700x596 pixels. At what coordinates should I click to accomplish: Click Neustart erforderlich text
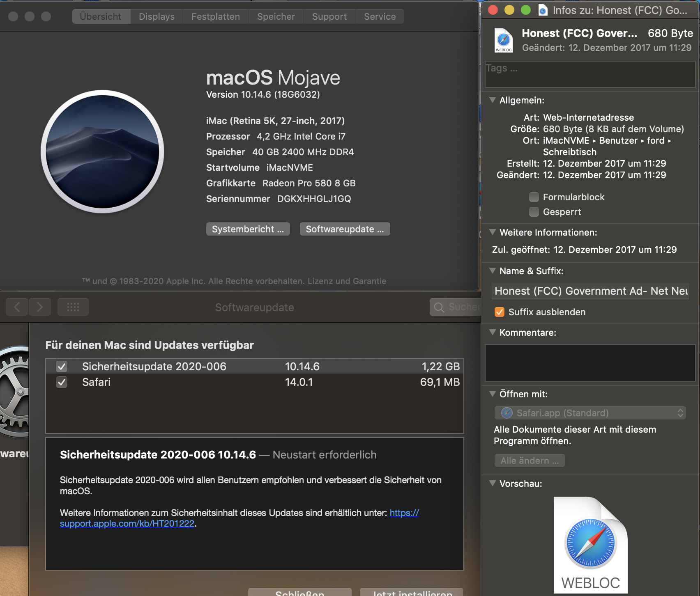tap(325, 455)
